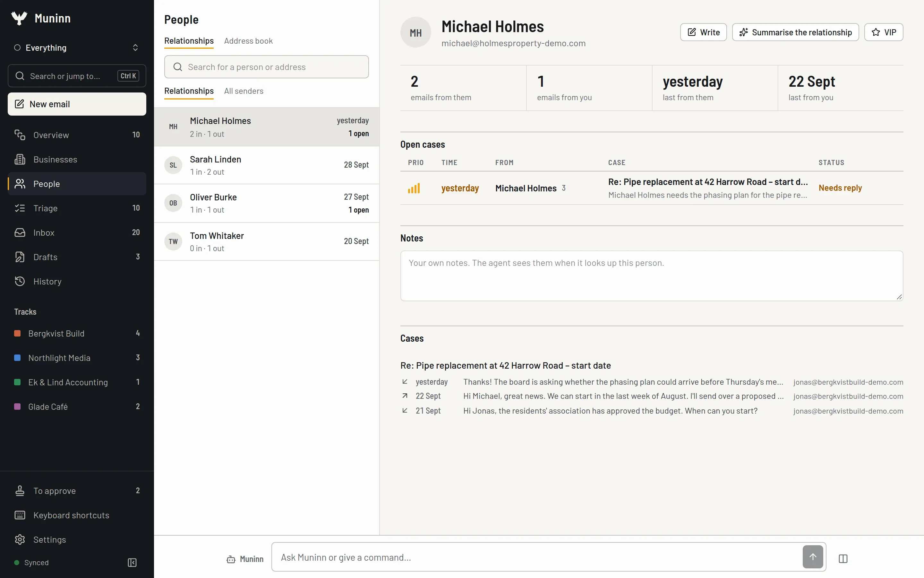Go to Triage list
The width and height of the screenshot is (924, 578).
(77, 208)
